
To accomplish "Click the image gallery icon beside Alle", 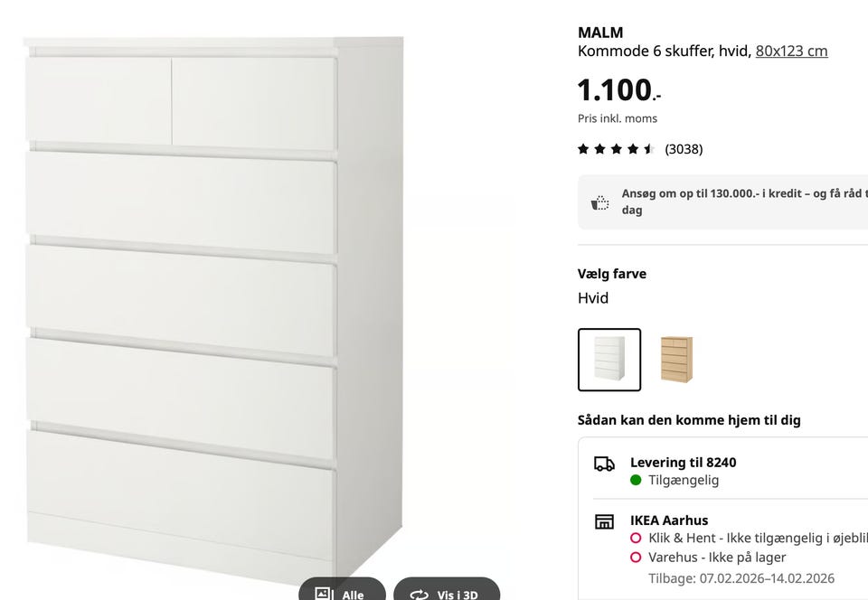I will [x=323, y=594].
